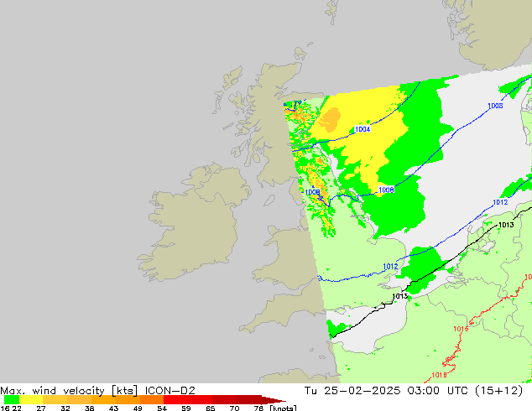Click the '65' legend tick value
Image resolution: width=532 pixels, height=411 pixels.
click(x=211, y=408)
